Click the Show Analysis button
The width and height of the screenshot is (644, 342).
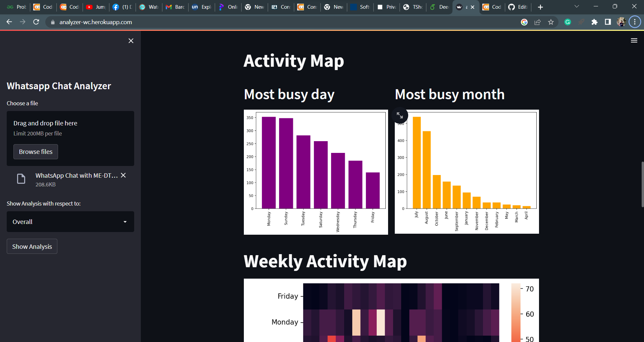click(x=32, y=246)
